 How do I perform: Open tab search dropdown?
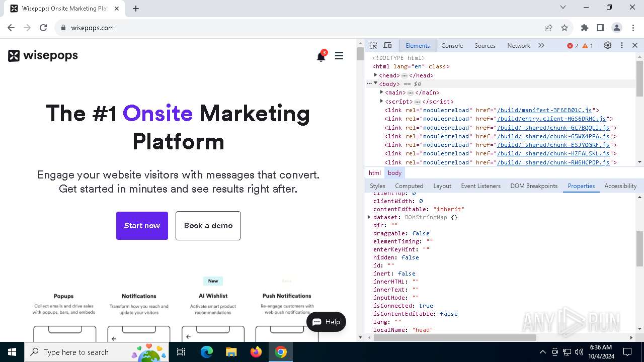pyautogui.click(x=563, y=7)
